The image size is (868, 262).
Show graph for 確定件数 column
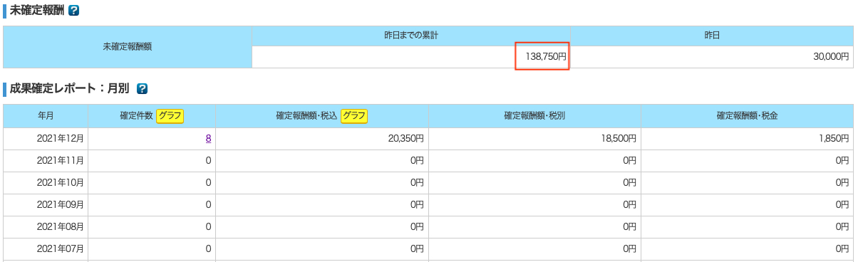(x=170, y=116)
